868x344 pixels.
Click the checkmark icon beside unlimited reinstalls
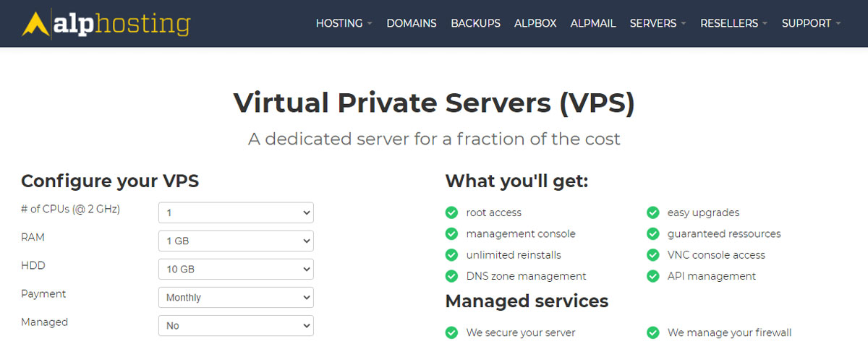pyautogui.click(x=451, y=255)
